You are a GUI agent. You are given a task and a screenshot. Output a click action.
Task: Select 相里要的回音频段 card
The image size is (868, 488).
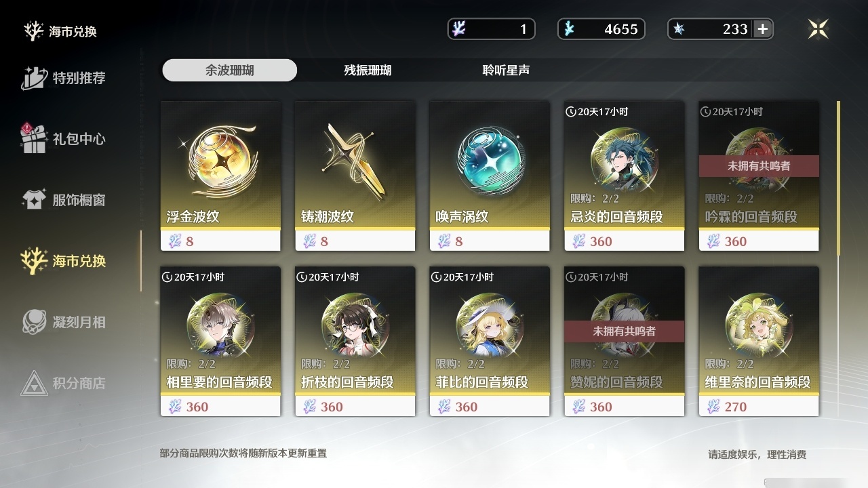tap(220, 341)
